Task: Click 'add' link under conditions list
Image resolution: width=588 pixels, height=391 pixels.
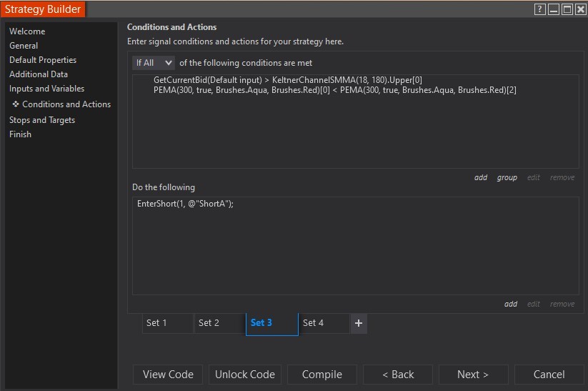Action: pos(481,177)
